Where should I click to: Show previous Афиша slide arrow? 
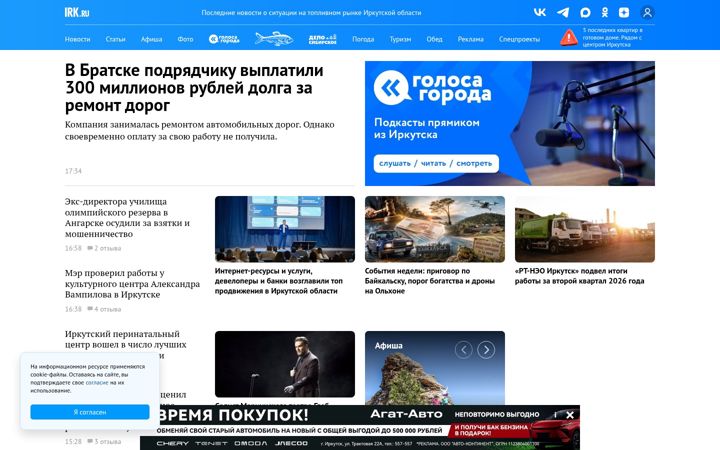(x=463, y=350)
